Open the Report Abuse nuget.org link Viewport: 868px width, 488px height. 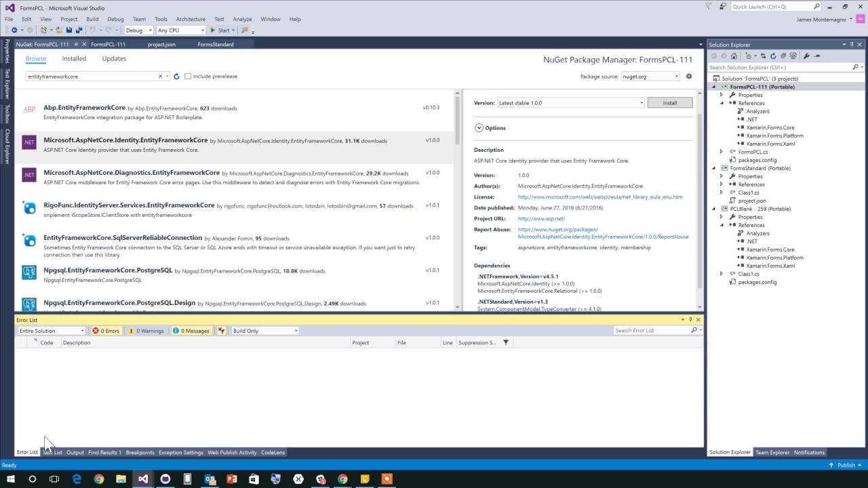603,233
